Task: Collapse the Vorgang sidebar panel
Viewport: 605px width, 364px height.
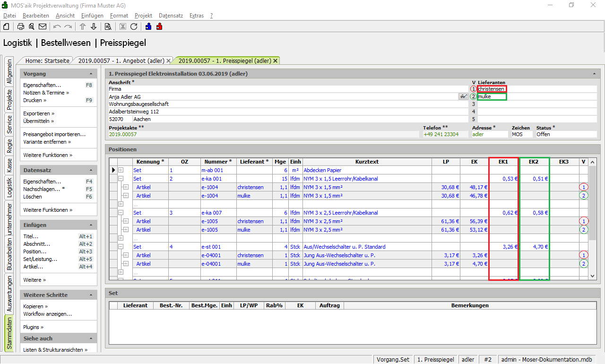Action: pos(91,74)
